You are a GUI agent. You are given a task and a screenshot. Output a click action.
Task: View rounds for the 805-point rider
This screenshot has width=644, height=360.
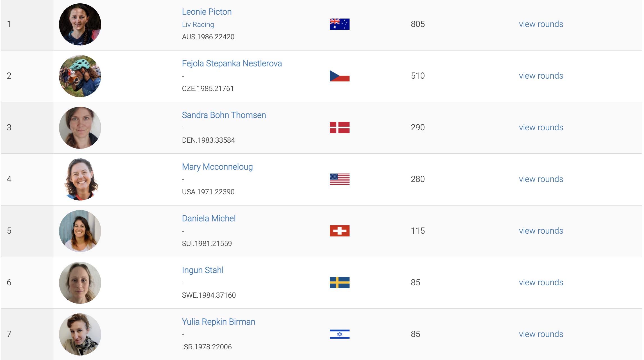(541, 24)
